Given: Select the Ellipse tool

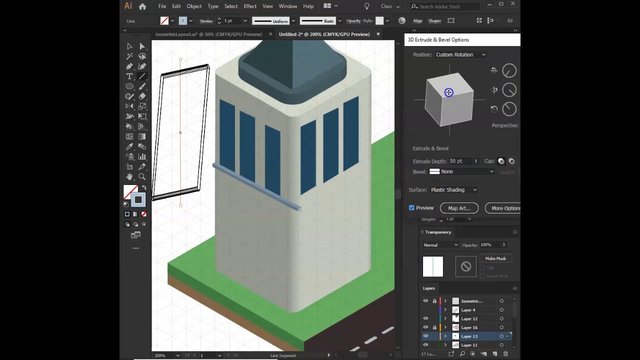Looking at the screenshot, I should click(129, 86).
